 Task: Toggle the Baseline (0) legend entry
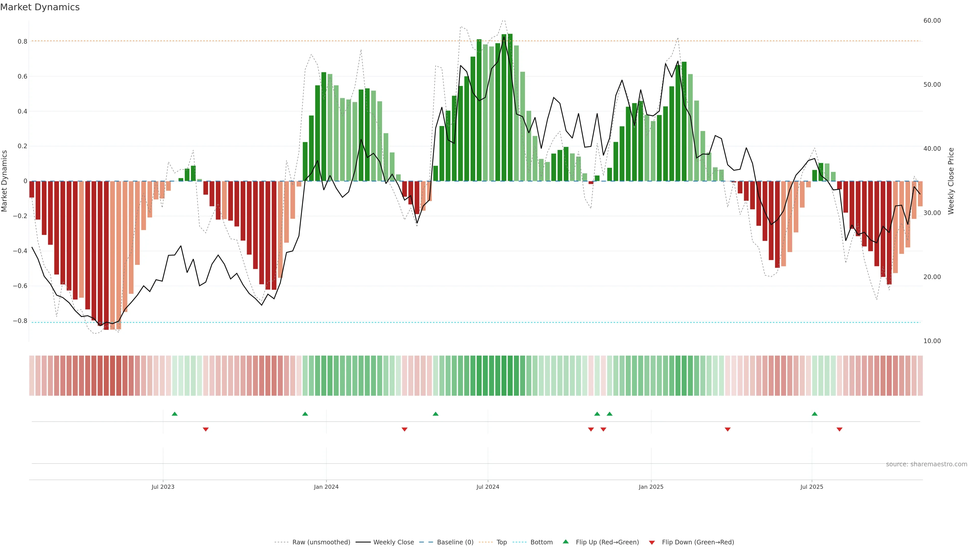click(455, 542)
